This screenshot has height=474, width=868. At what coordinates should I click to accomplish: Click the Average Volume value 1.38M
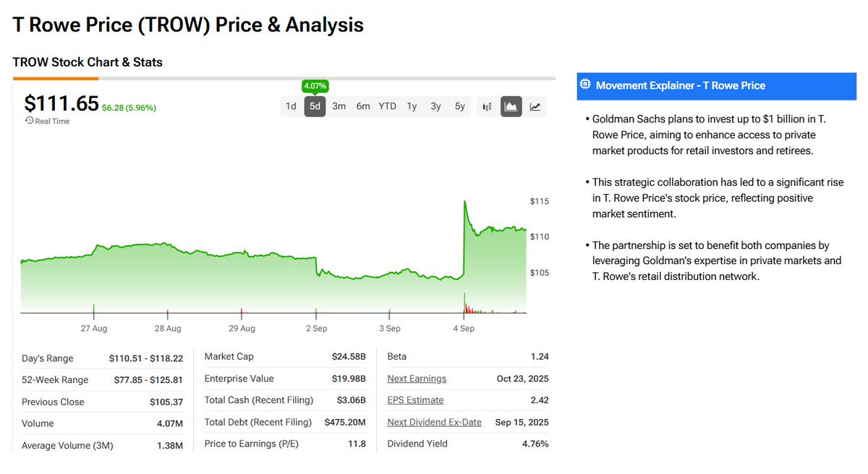pos(170,445)
